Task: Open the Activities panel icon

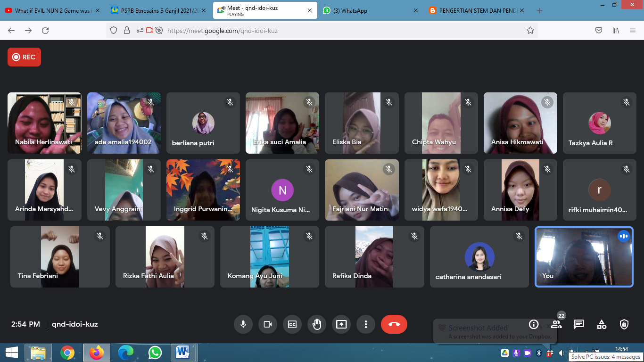Action: [602, 324]
